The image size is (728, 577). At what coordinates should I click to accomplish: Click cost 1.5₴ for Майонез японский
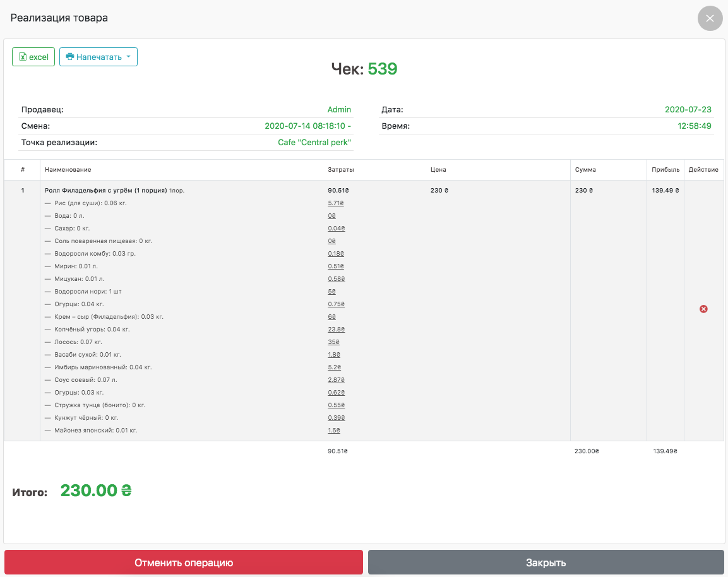click(x=334, y=431)
